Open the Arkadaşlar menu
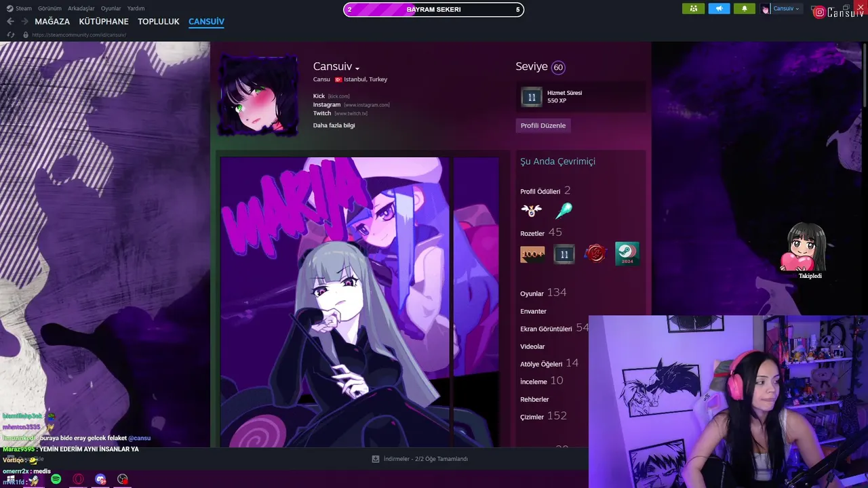The height and width of the screenshot is (488, 868). point(81,8)
